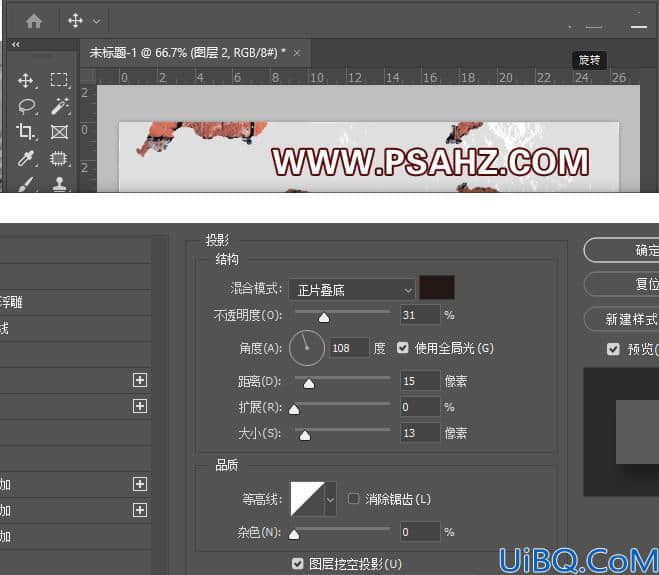
Task: Select the Magic Wand tool
Action: pyautogui.click(x=60, y=106)
